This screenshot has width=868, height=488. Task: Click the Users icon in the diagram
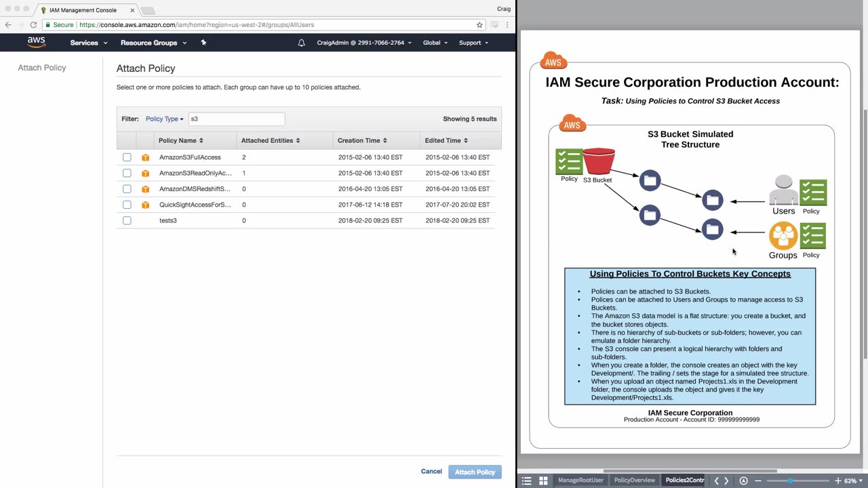coord(783,190)
